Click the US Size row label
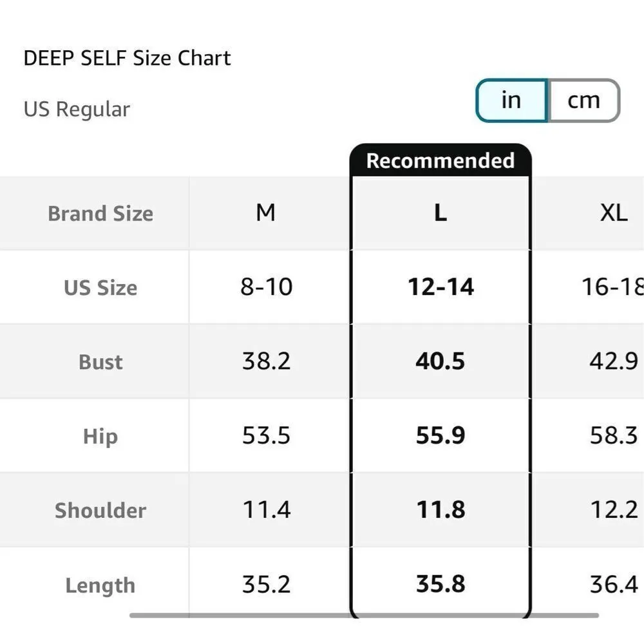 point(100,287)
